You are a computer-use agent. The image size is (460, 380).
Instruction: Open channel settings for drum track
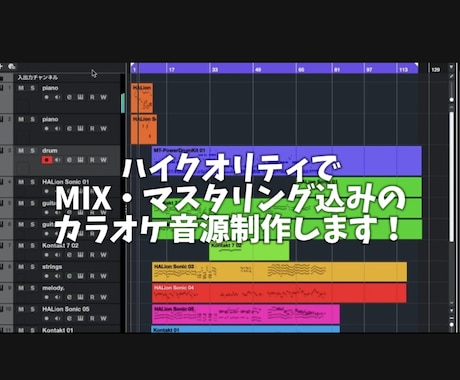pos(69,160)
